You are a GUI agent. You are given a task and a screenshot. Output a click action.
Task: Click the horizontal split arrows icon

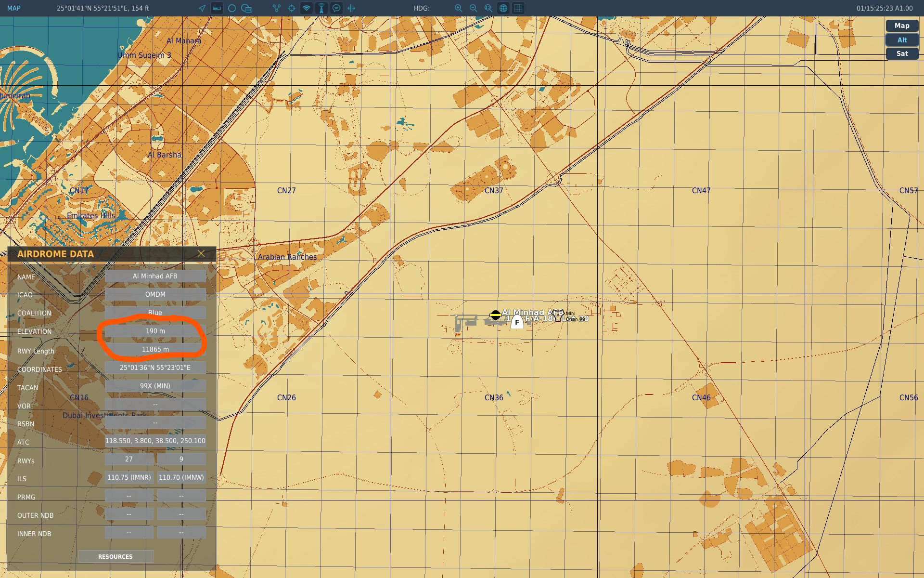click(x=351, y=8)
